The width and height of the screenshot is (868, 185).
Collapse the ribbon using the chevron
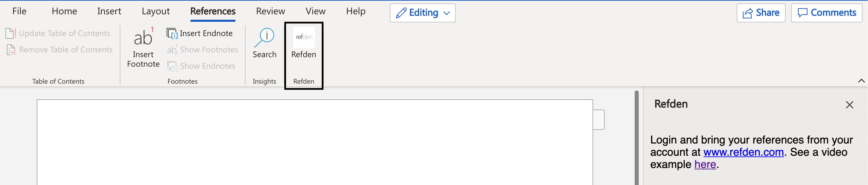coord(861,81)
